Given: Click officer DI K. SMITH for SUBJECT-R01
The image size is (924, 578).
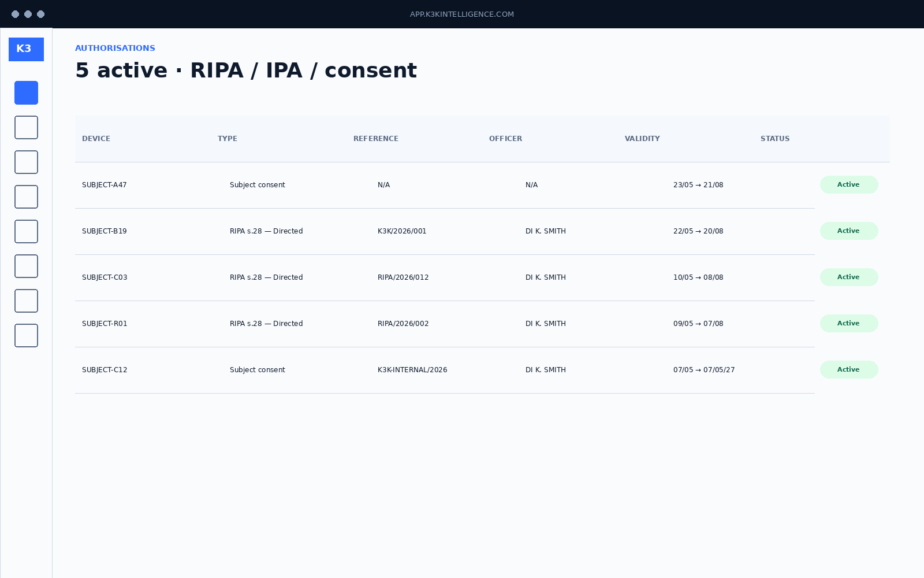Looking at the screenshot, I should click(546, 324).
